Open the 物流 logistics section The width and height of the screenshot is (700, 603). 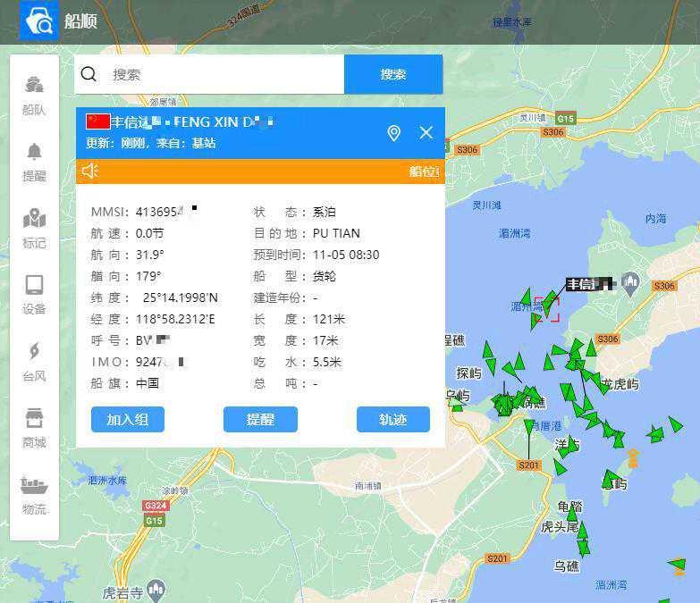34,496
